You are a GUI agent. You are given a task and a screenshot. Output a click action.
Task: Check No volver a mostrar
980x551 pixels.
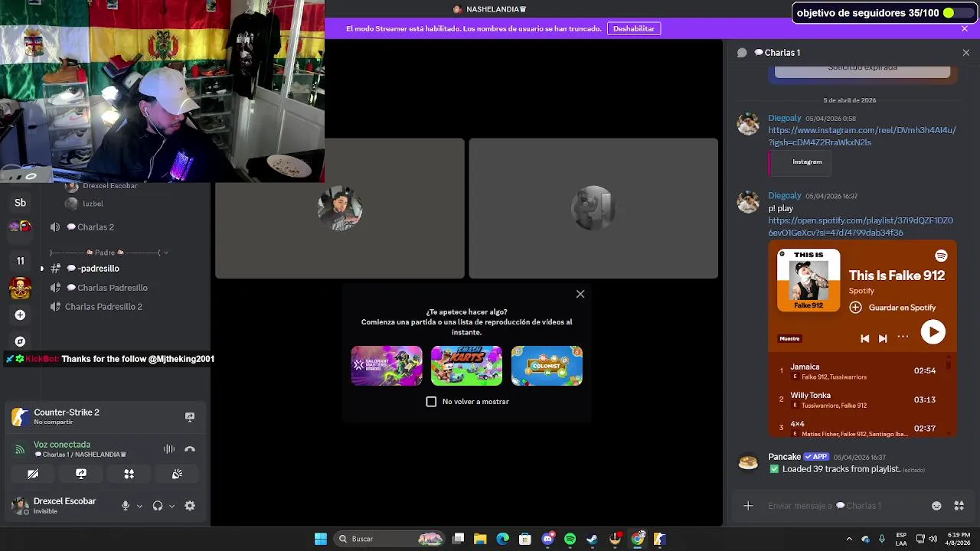point(431,402)
